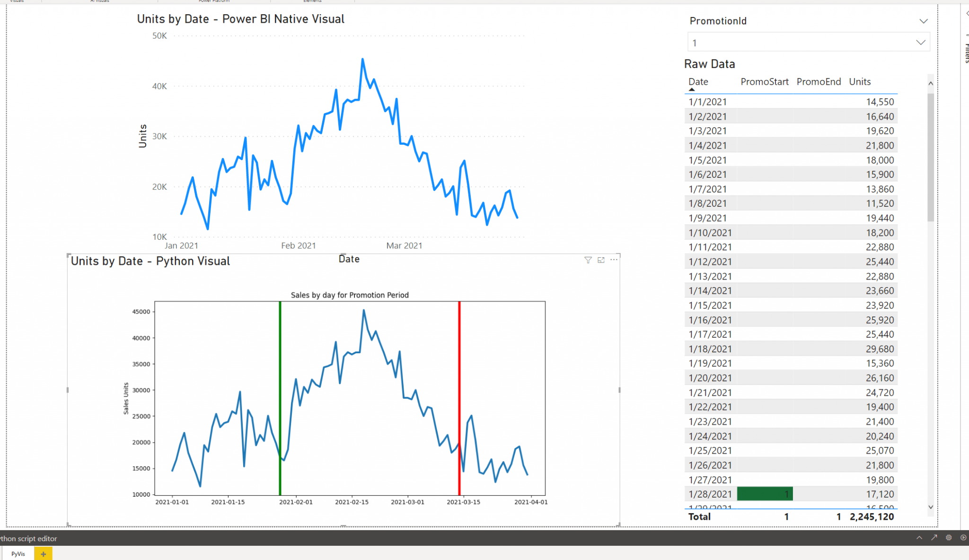The image size is (969, 560).
Task: Open the PromotionId slicer value dropdown
Action: click(x=920, y=42)
